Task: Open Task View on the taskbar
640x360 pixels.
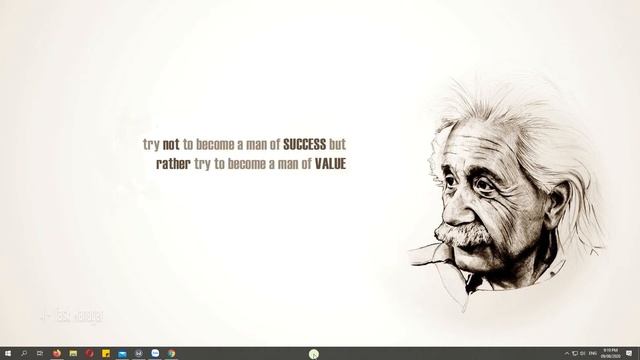Action: (x=40, y=353)
